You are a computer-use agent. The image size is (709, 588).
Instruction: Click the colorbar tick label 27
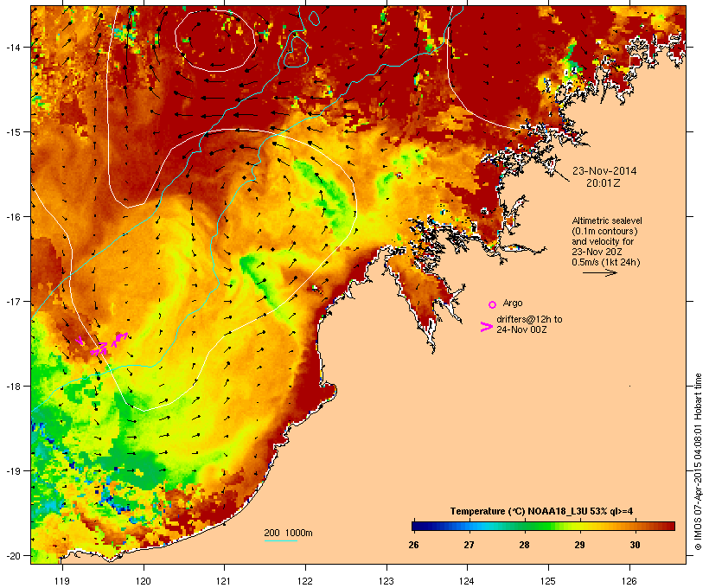(469, 545)
